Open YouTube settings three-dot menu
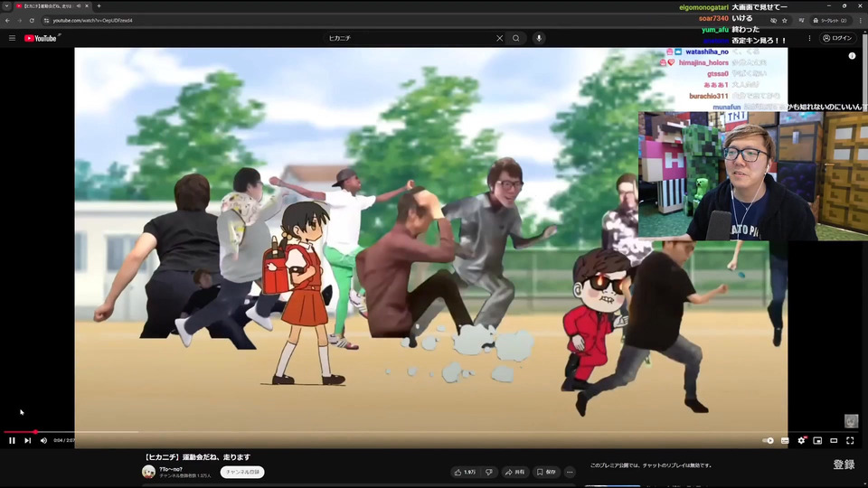 [809, 38]
